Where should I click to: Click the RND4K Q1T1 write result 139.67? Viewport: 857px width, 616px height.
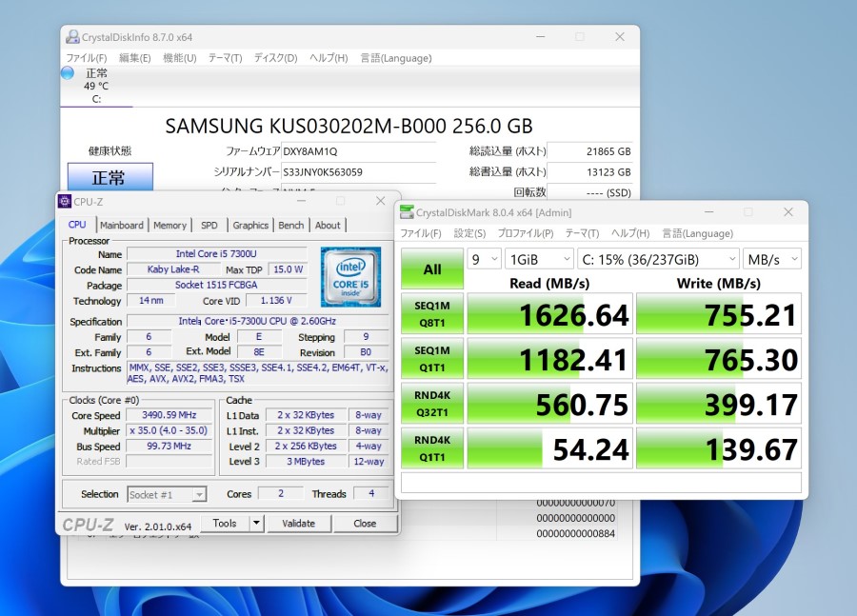click(719, 448)
